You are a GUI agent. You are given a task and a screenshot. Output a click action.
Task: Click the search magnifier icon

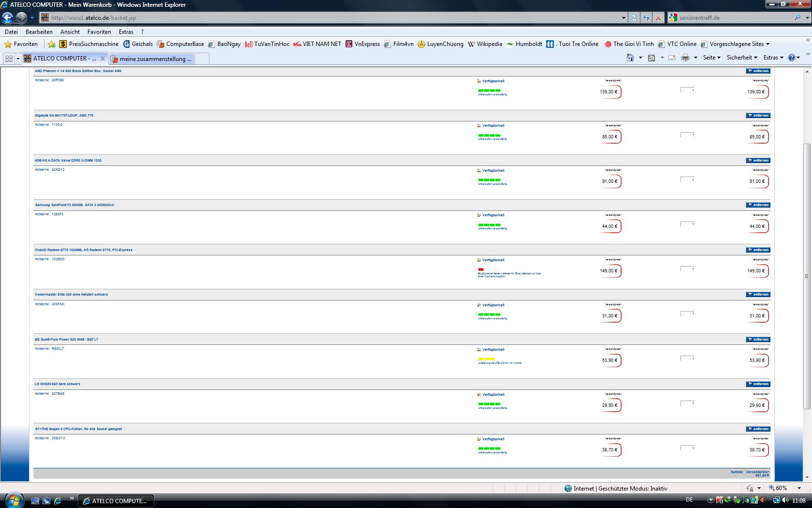tap(797, 17)
